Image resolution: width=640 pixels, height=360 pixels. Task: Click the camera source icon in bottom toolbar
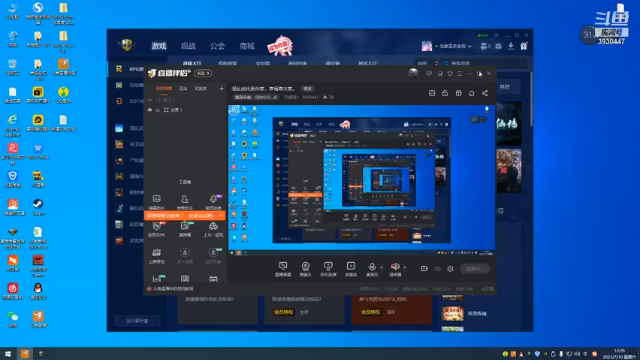click(305, 267)
